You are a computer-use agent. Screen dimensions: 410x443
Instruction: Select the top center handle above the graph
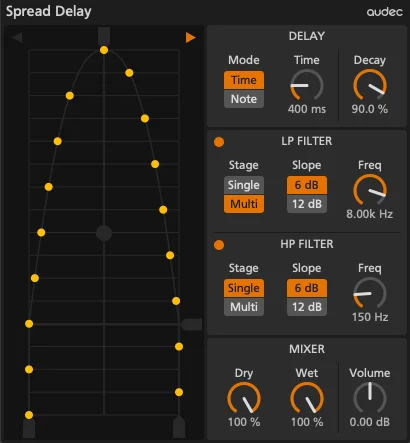click(104, 36)
